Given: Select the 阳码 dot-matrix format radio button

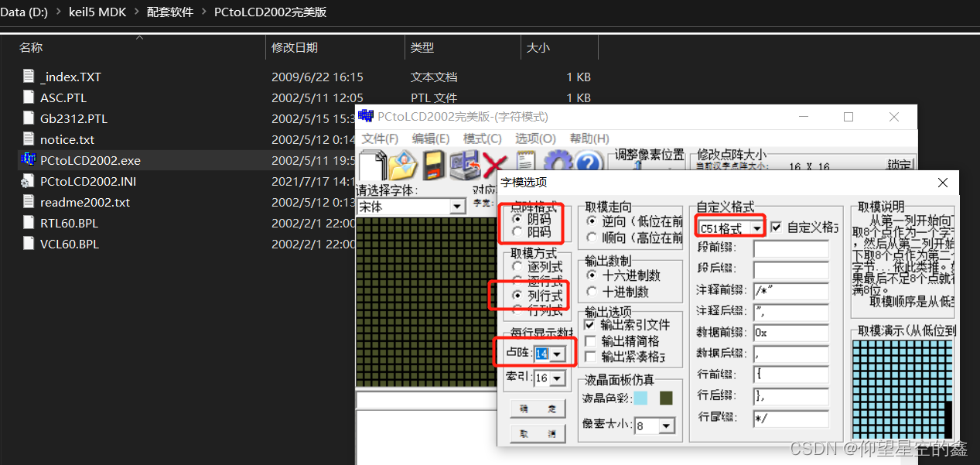Looking at the screenshot, I should coord(517,233).
